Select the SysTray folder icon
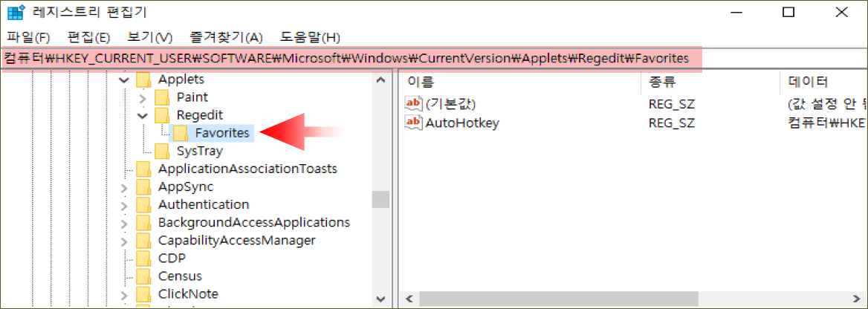Screen dimensions: 868x309 coord(162,151)
